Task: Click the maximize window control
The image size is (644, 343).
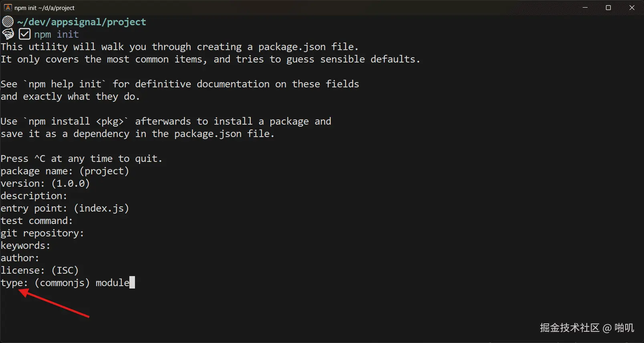Action: pos(608,7)
